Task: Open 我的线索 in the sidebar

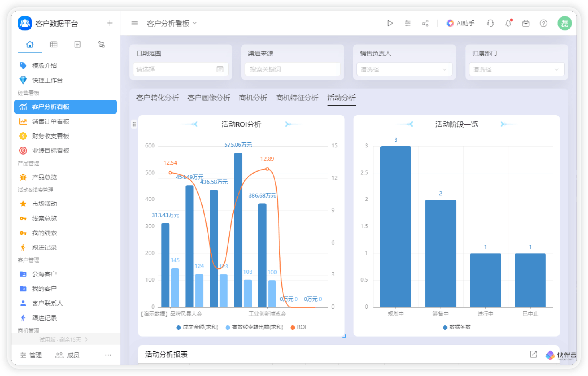Action: (66, 233)
